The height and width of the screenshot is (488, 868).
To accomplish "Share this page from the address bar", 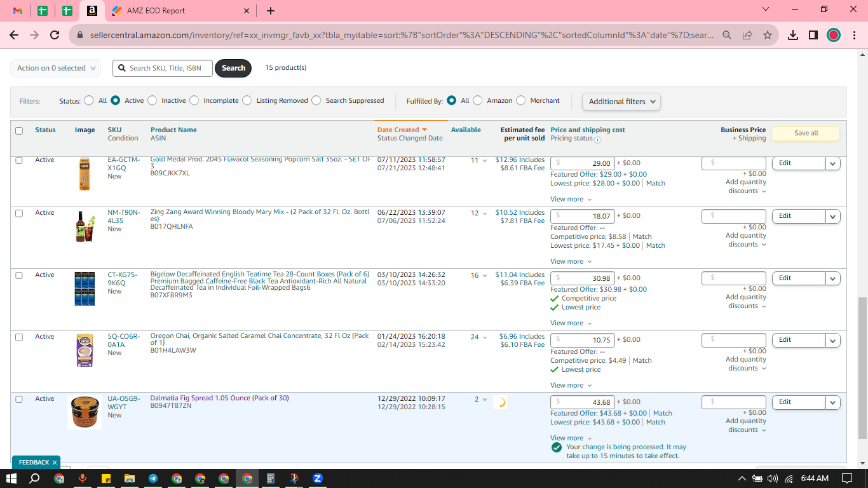I will pos(747,36).
